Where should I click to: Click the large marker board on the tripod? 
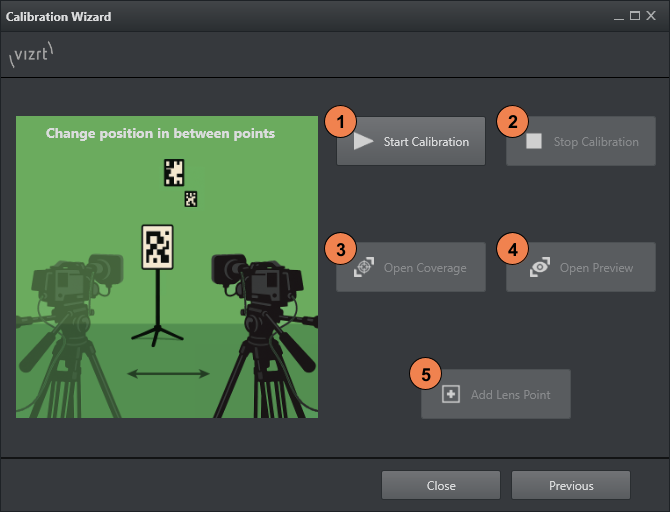[157, 247]
